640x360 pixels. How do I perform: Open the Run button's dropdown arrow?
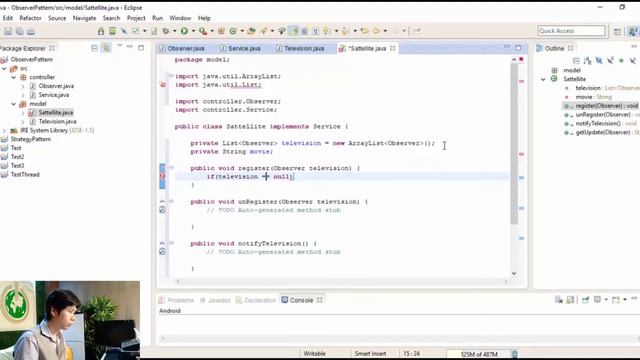(x=193, y=31)
